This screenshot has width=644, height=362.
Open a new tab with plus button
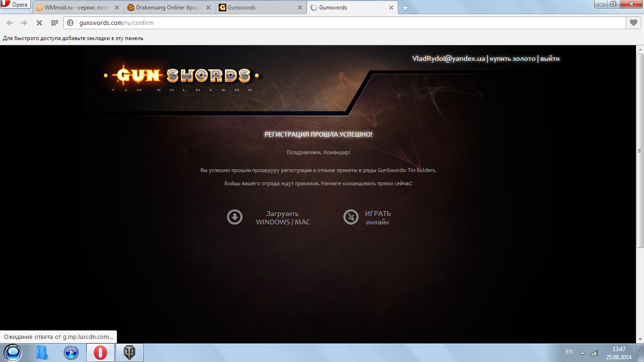click(x=405, y=8)
